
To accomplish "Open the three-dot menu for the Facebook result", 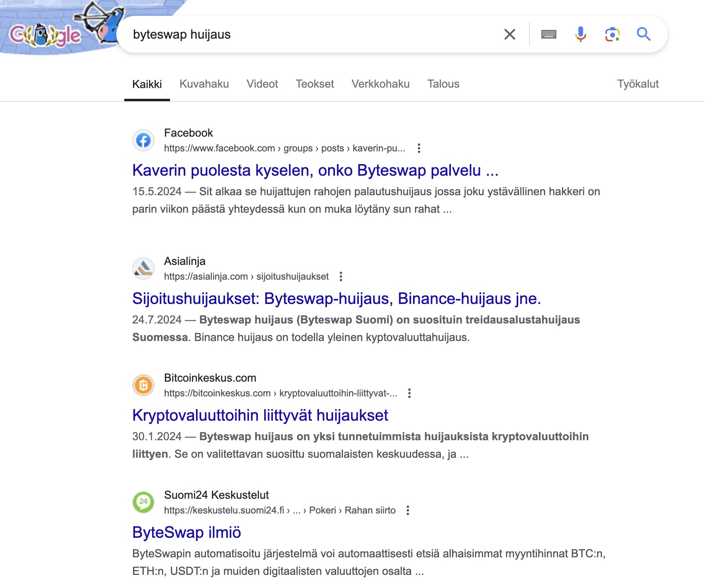I will 419,148.
